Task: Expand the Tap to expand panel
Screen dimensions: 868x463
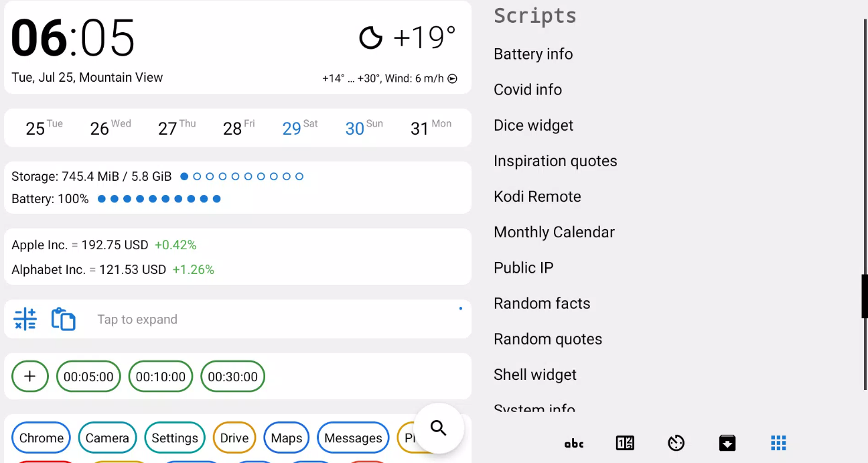Action: click(137, 319)
